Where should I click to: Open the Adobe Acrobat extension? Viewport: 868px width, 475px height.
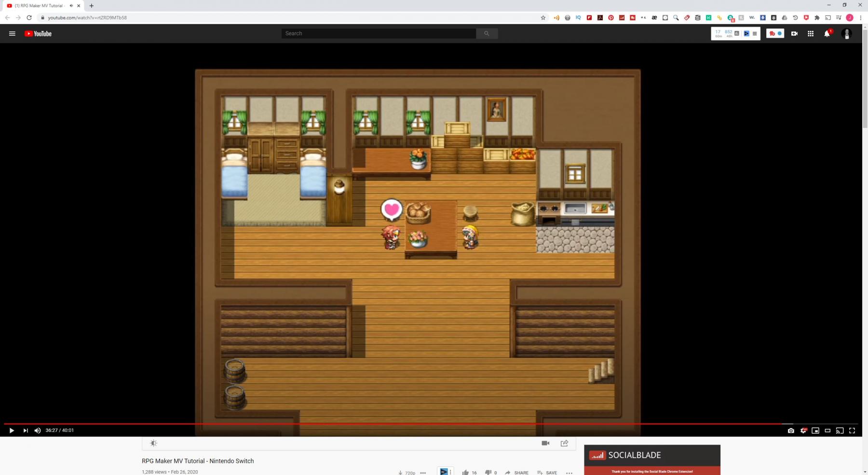point(600,17)
